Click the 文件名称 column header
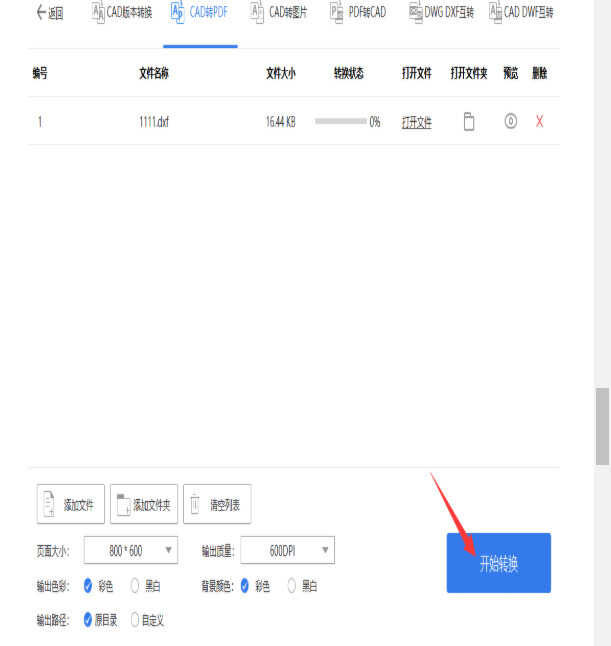Viewport: 611px width, 646px height. click(154, 73)
